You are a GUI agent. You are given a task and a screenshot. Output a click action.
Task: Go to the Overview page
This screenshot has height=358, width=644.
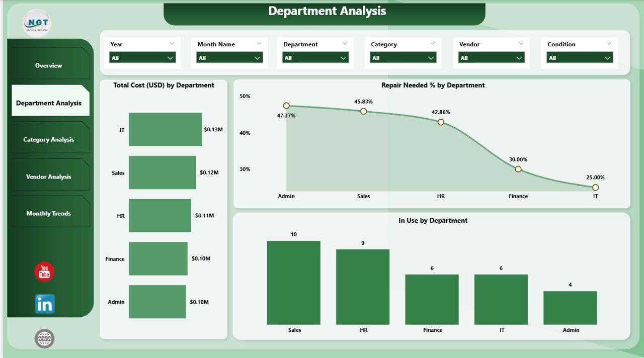point(49,65)
